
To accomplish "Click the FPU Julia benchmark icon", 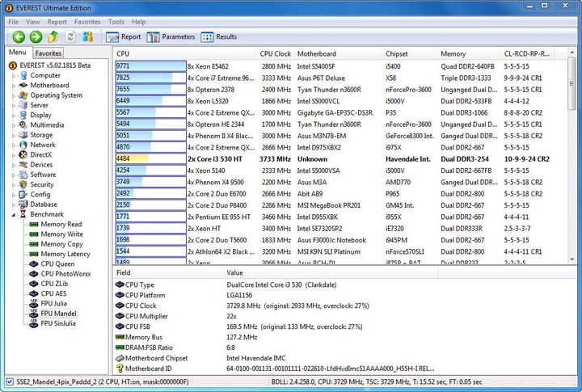I will point(34,303).
